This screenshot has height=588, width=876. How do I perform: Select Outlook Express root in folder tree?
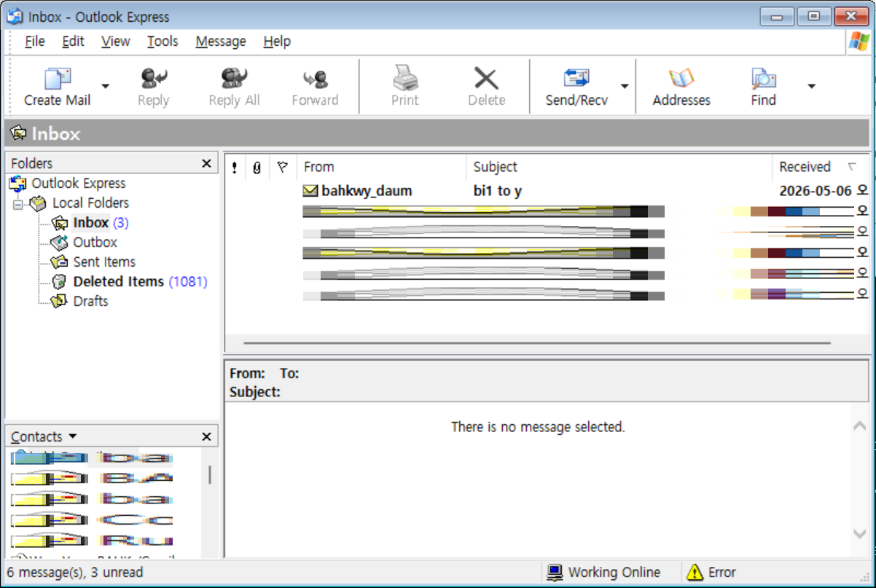click(78, 184)
